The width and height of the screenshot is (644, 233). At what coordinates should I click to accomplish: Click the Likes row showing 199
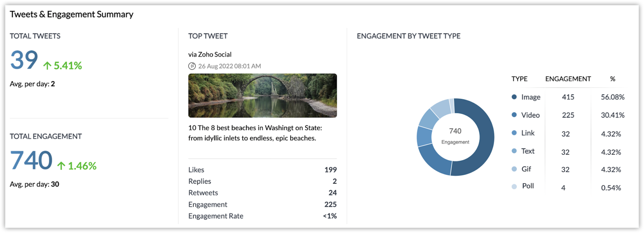click(x=262, y=169)
